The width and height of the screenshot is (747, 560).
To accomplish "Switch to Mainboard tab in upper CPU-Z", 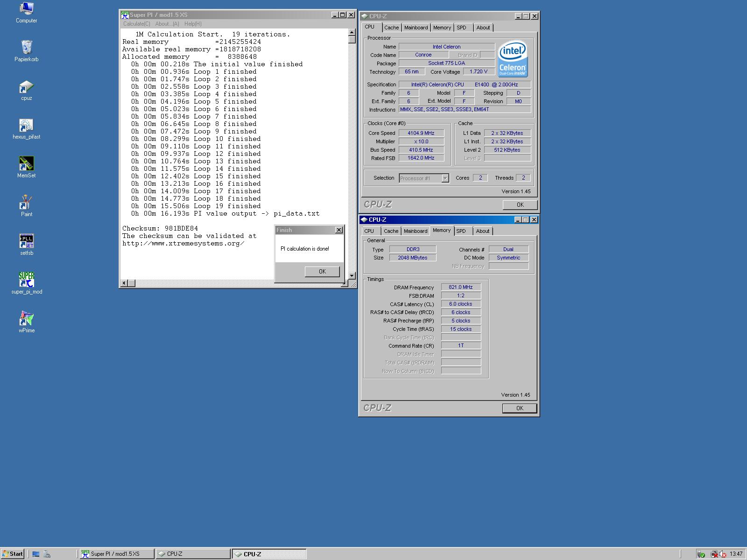I will tap(416, 28).
